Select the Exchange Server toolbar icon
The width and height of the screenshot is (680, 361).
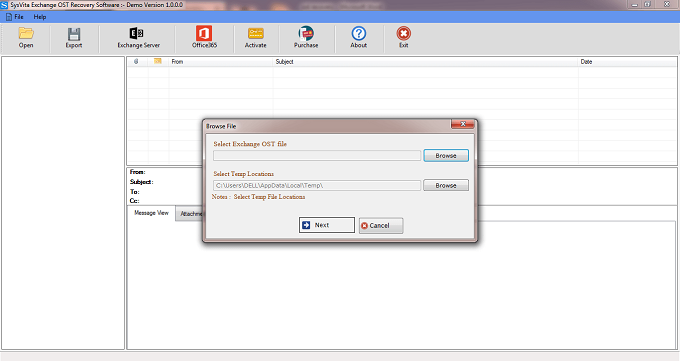click(138, 38)
